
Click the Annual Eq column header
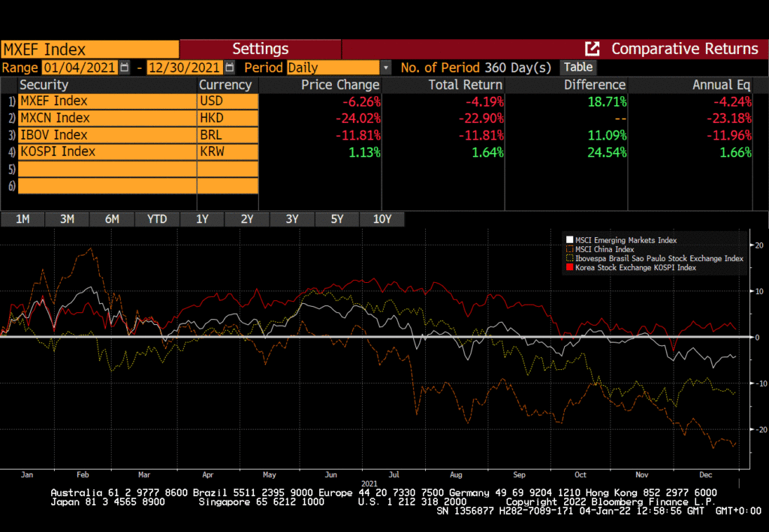tap(722, 85)
